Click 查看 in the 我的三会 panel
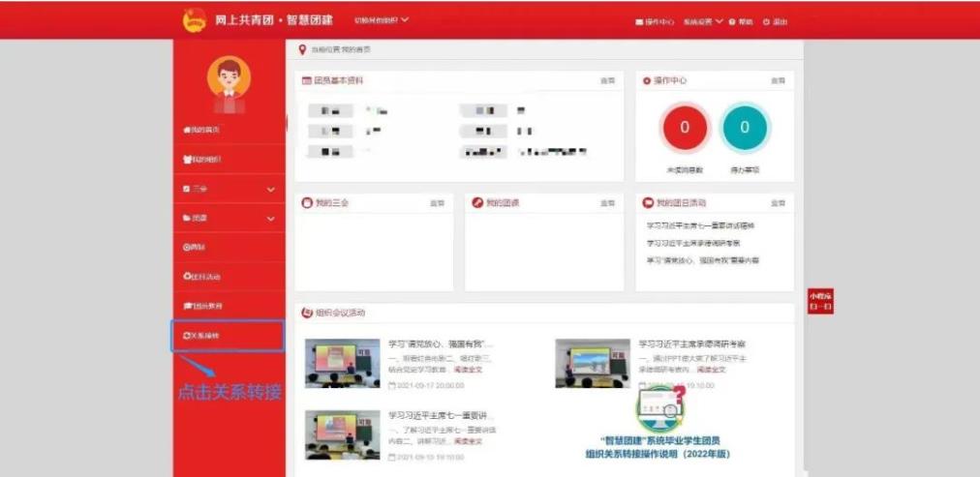 [x=437, y=203]
